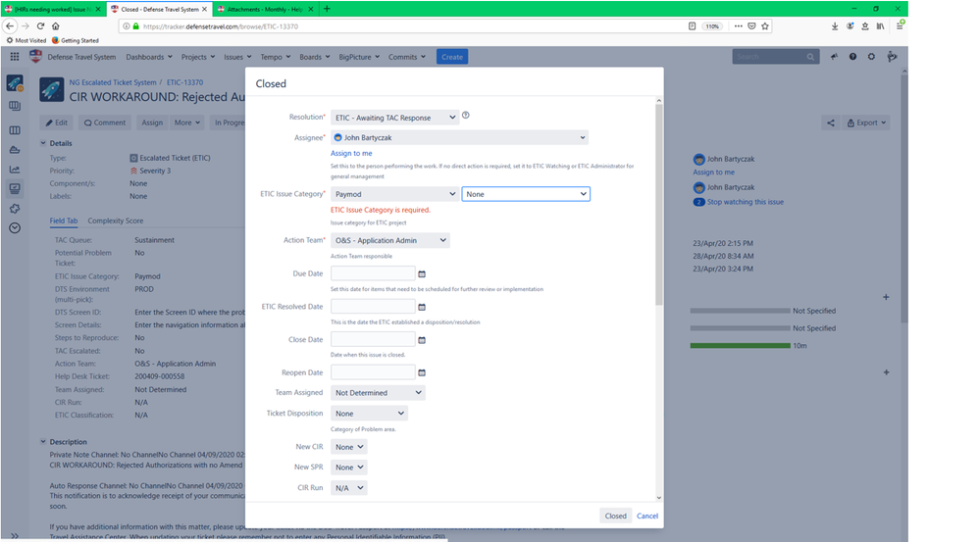The image size is (980, 542).
Task: Open the New SPR dropdown
Action: point(349,468)
